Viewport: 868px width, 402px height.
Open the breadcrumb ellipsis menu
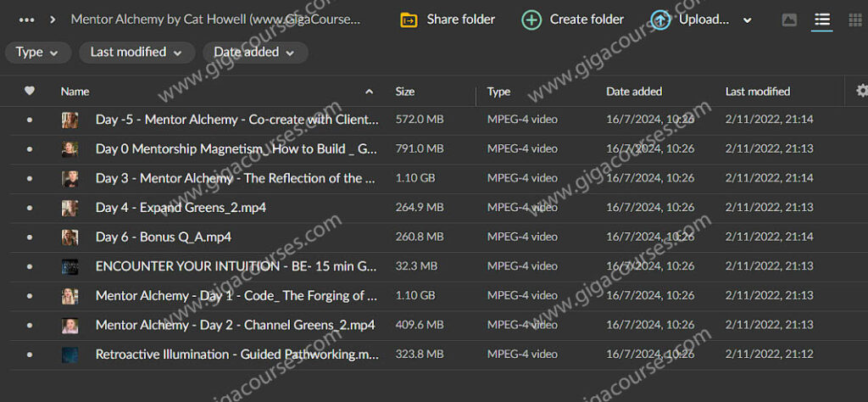coord(26,20)
